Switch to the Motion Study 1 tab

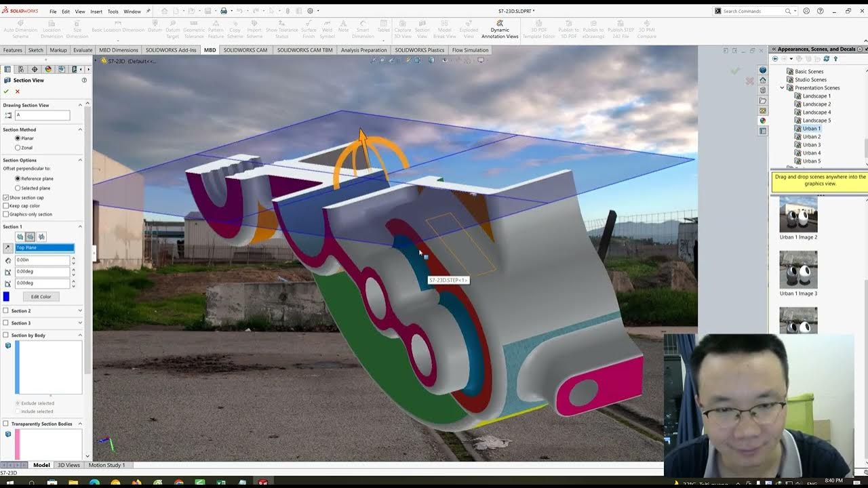106,465
